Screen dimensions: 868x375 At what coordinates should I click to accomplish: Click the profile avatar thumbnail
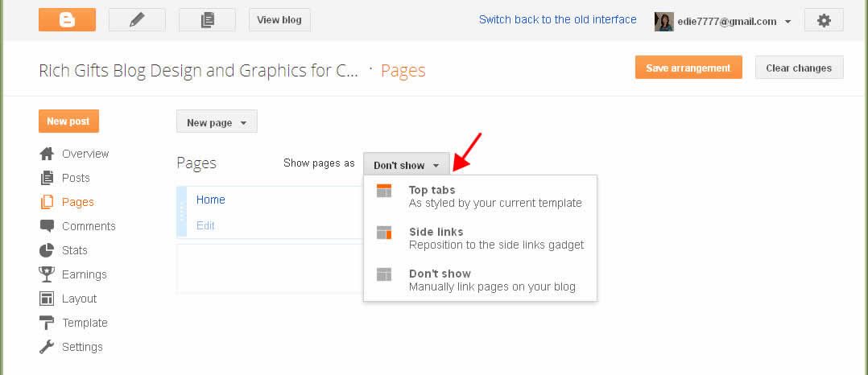tap(663, 22)
